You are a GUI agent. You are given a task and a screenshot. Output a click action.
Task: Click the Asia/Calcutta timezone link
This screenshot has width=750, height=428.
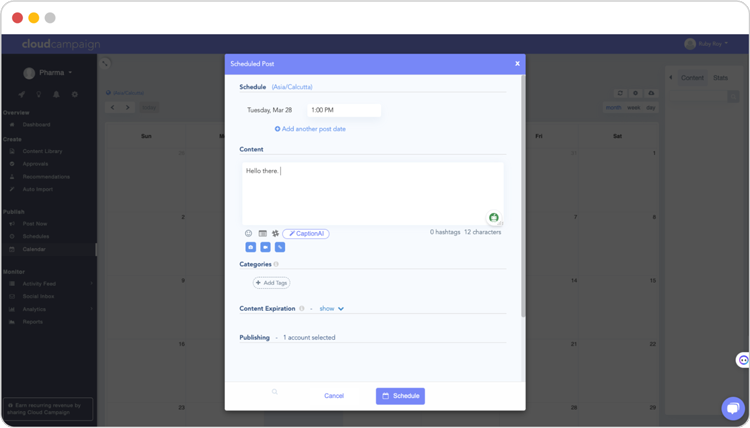tap(292, 87)
